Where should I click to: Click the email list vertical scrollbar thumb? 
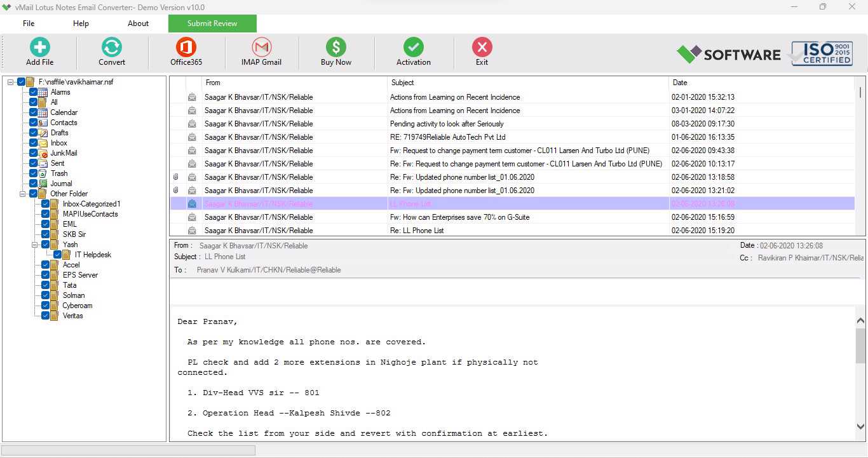(x=861, y=93)
